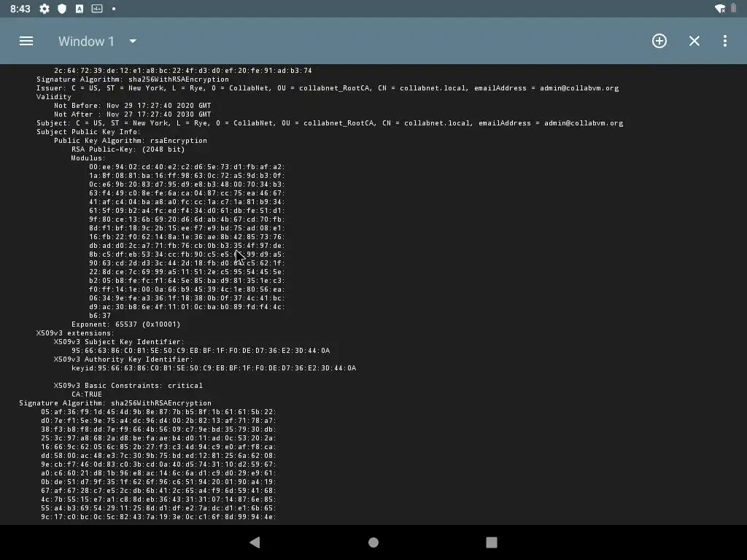Click first modulus line starting 00:ee:94
The height and width of the screenshot is (560, 747).
pyautogui.click(x=187, y=167)
